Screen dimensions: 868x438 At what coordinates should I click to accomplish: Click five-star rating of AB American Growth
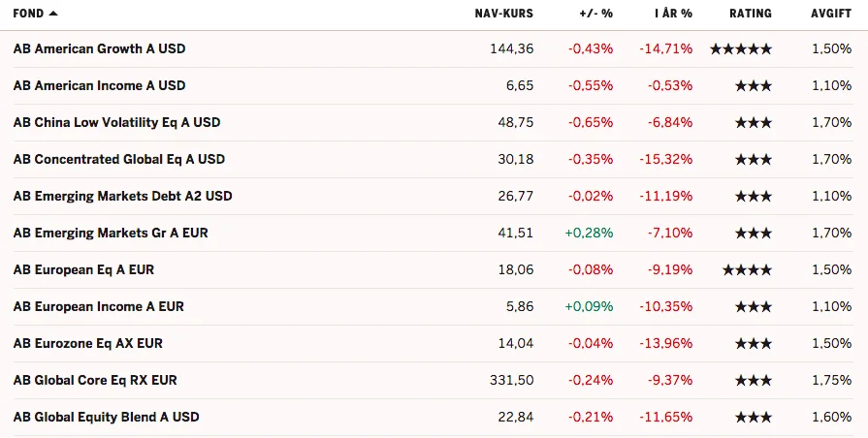741,49
